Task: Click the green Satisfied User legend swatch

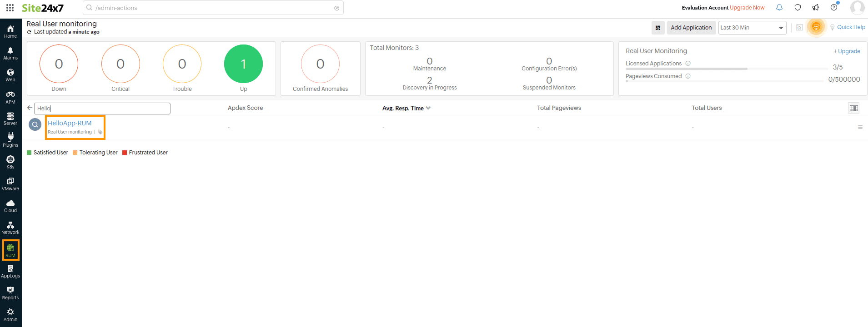Action: pyautogui.click(x=29, y=153)
